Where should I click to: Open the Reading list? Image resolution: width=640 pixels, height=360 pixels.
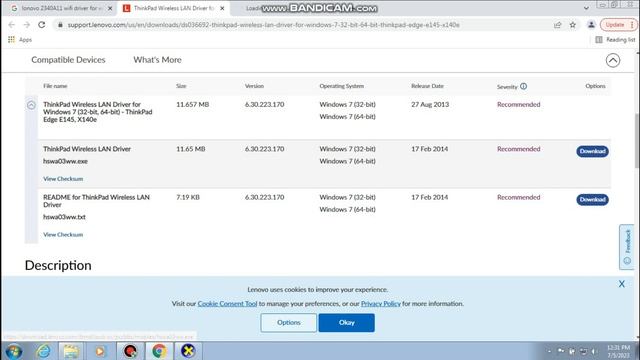615,40
